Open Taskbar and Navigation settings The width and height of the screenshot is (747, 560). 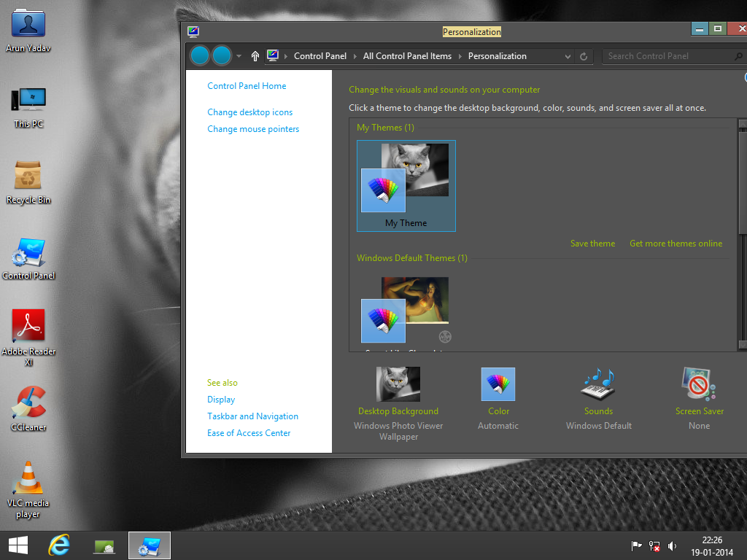pyautogui.click(x=252, y=416)
